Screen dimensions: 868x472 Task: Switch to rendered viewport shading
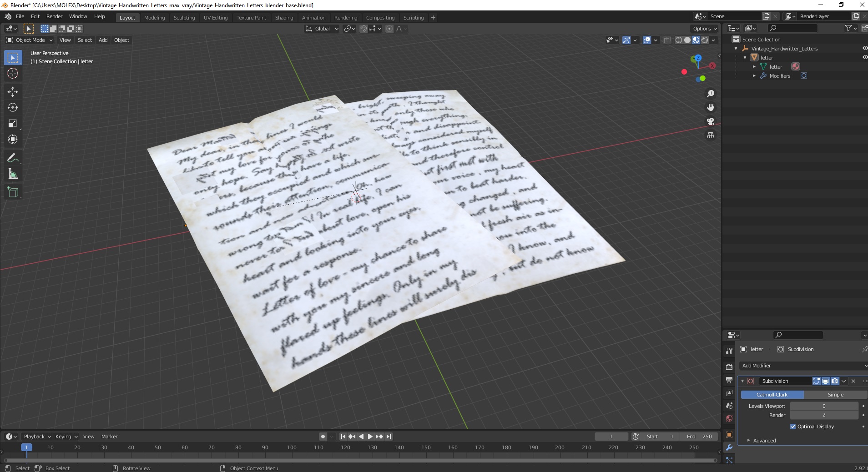705,40
